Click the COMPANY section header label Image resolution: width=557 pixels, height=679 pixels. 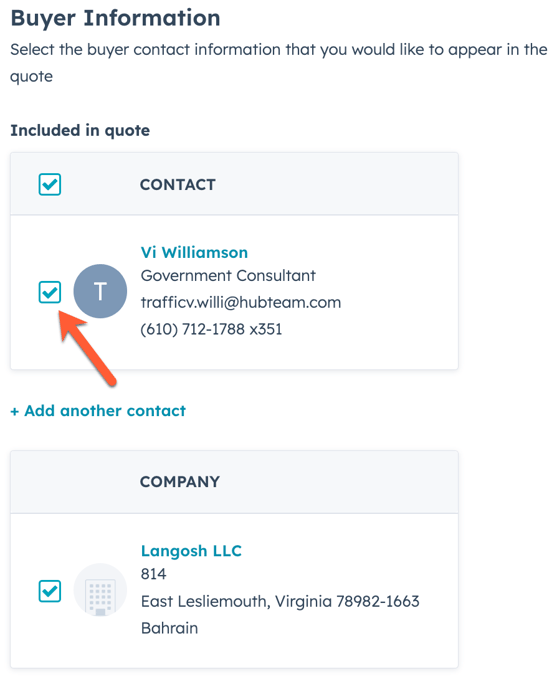pos(180,482)
